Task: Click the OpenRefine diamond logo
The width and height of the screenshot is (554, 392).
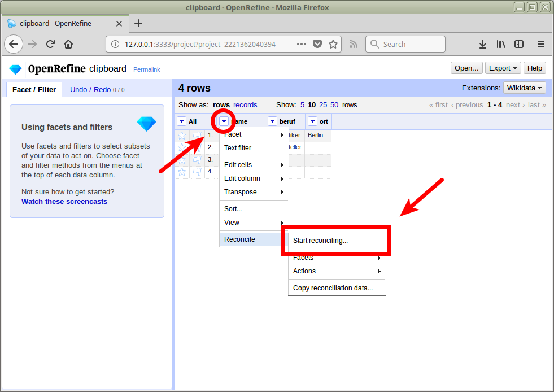Action: pos(15,69)
